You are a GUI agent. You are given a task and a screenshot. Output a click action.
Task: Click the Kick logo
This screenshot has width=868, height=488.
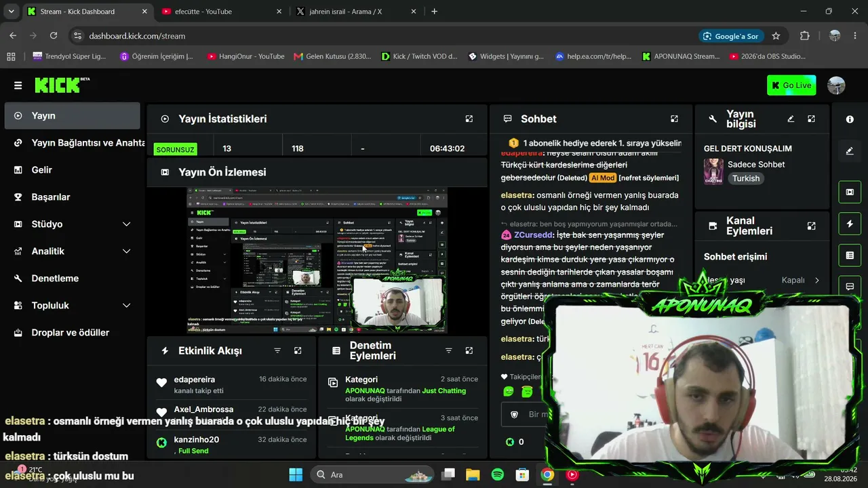(62, 85)
